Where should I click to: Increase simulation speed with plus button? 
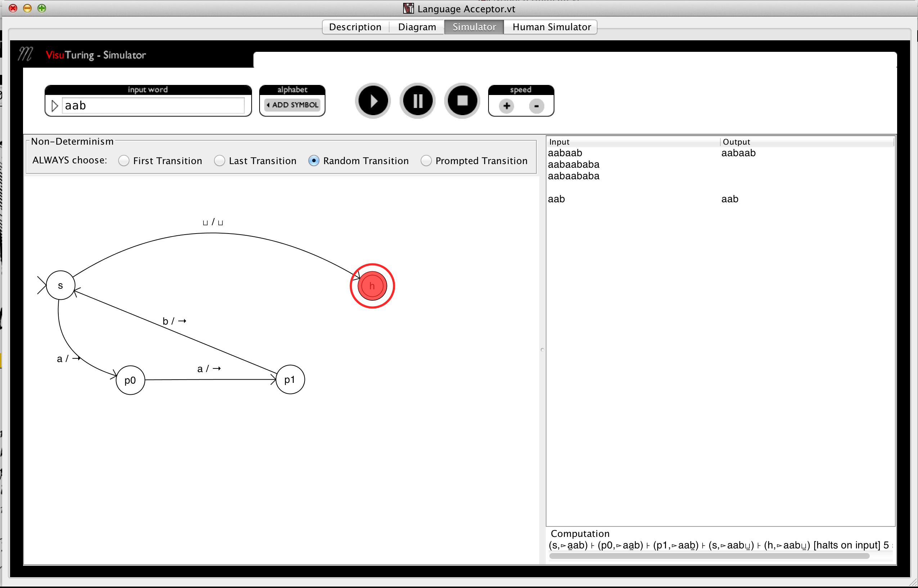507,104
